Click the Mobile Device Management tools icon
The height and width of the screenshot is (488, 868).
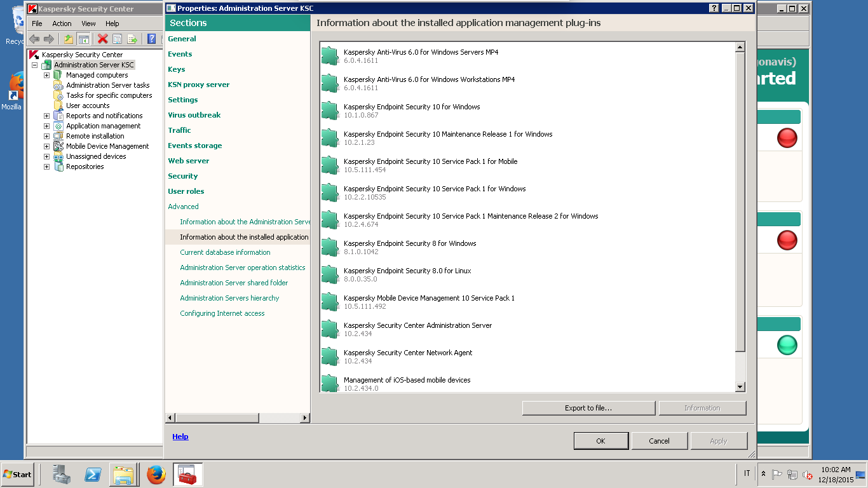(x=58, y=146)
